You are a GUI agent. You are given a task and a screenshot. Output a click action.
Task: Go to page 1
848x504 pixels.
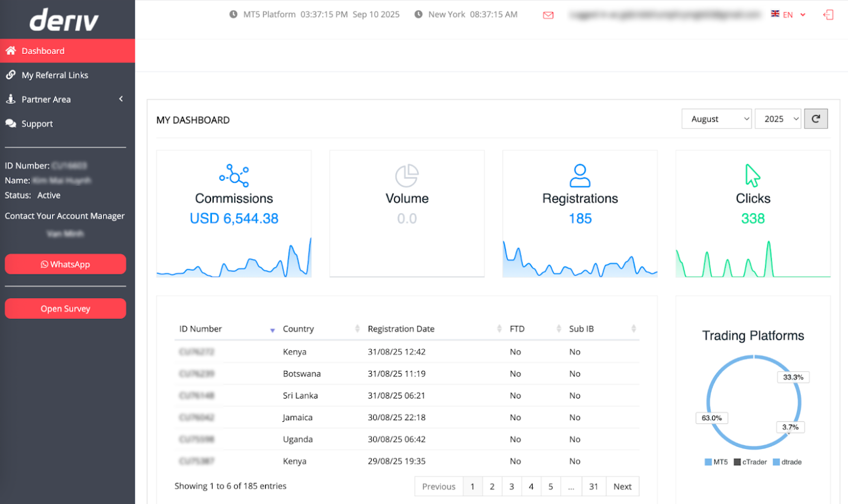(x=472, y=487)
